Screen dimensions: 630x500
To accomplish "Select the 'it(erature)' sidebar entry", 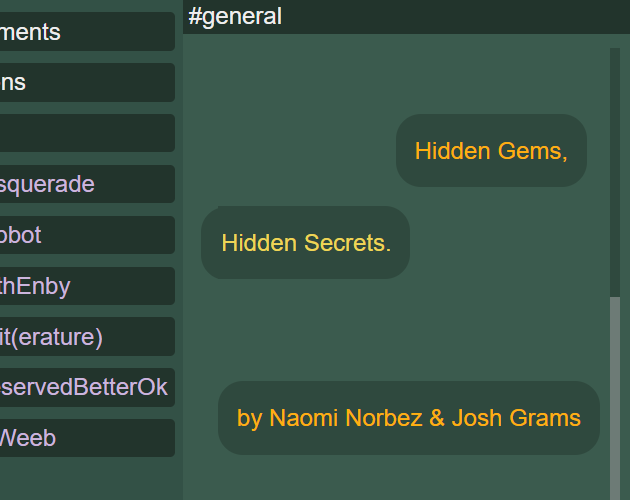I will click(87, 336).
